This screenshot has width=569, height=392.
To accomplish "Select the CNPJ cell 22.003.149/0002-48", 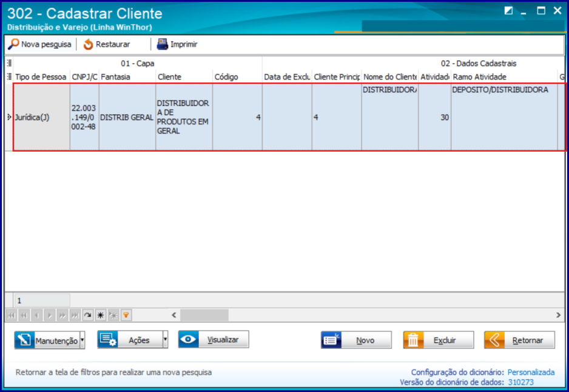I will point(84,117).
